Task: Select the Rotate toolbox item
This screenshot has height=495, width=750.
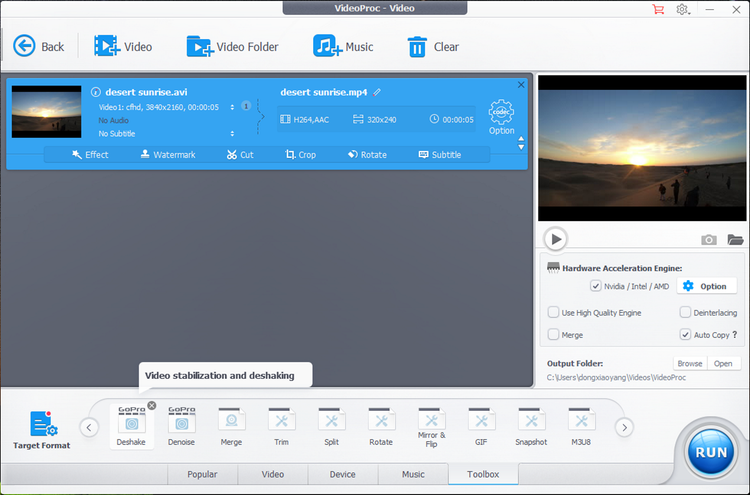Action: (381, 427)
